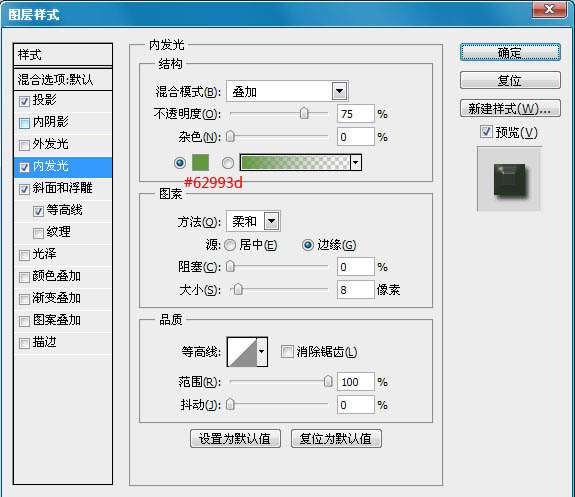Select the solid color radio button
Viewport: 575px width, 497px height.
180,162
